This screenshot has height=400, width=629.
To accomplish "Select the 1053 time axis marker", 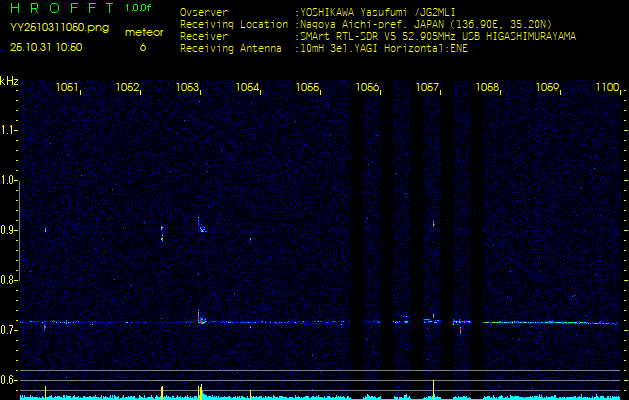I will [x=187, y=88].
